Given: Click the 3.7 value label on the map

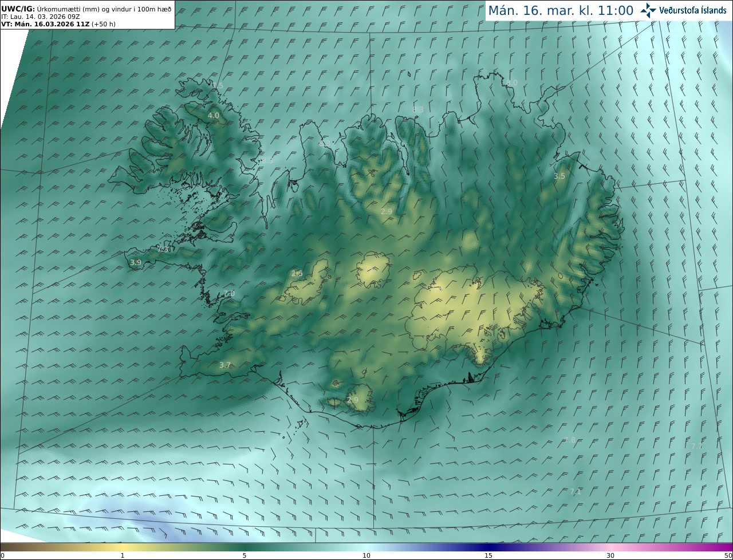Looking at the screenshot, I should [x=225, y=365].
